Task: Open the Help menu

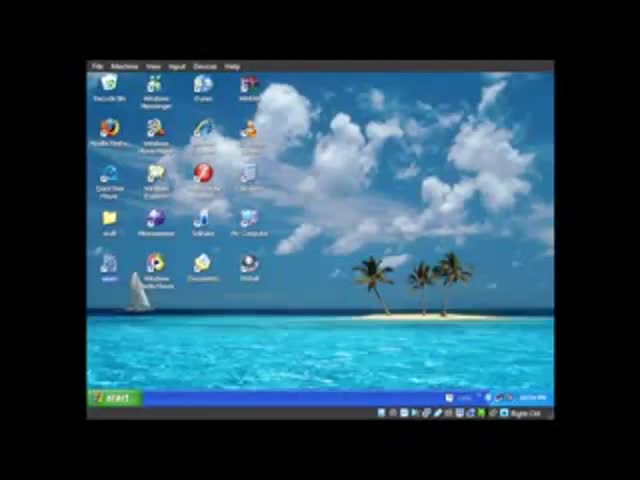Action: [x=232, y=67]
